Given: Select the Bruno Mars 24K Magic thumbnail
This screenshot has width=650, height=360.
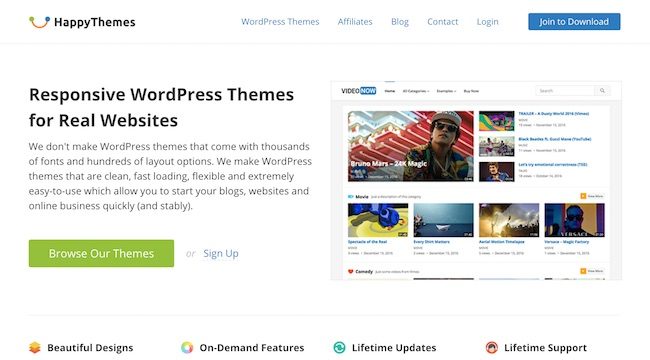Looking at the screenshot, I should coord(410,146).
